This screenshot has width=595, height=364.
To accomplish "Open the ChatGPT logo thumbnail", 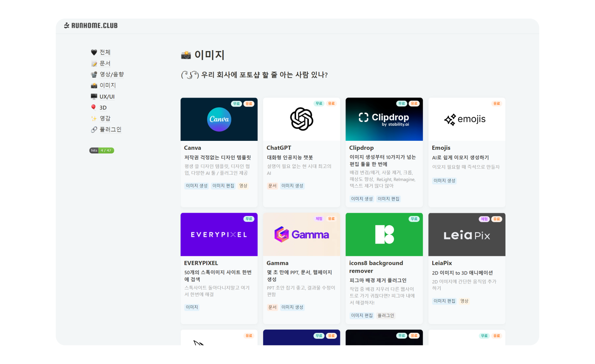I will (302, 119).
